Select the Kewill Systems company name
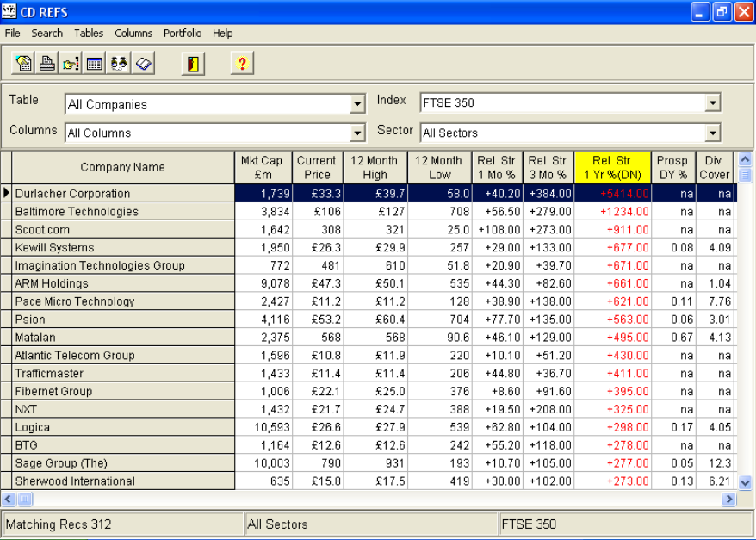Viewport: 756px width, 540px height. point(54,247)
